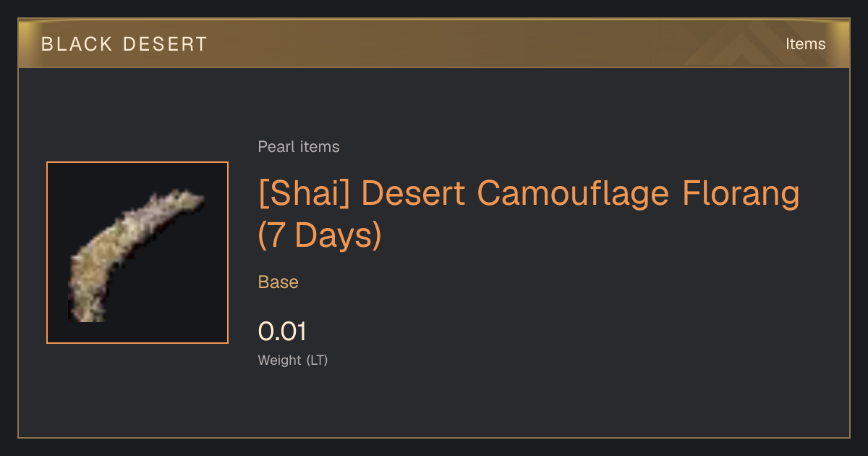
Task: Click the gold header banner bar
Action: (434, 43)
